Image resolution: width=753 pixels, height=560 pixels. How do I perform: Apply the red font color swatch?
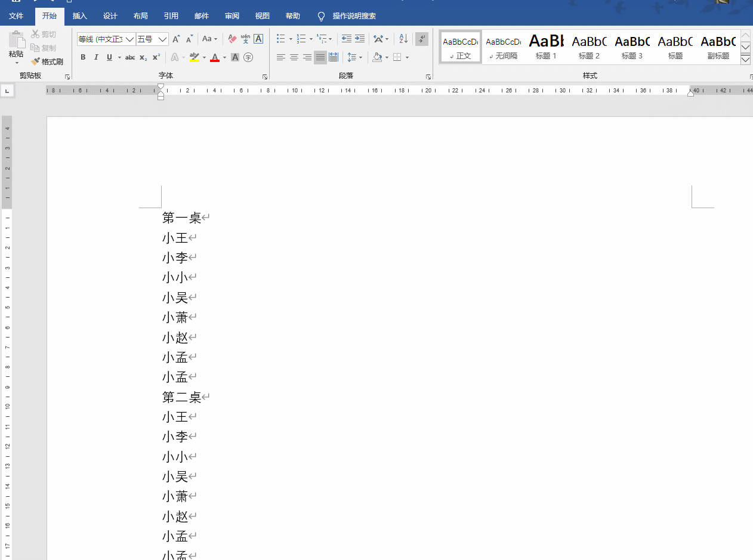[x=215, y=57]
